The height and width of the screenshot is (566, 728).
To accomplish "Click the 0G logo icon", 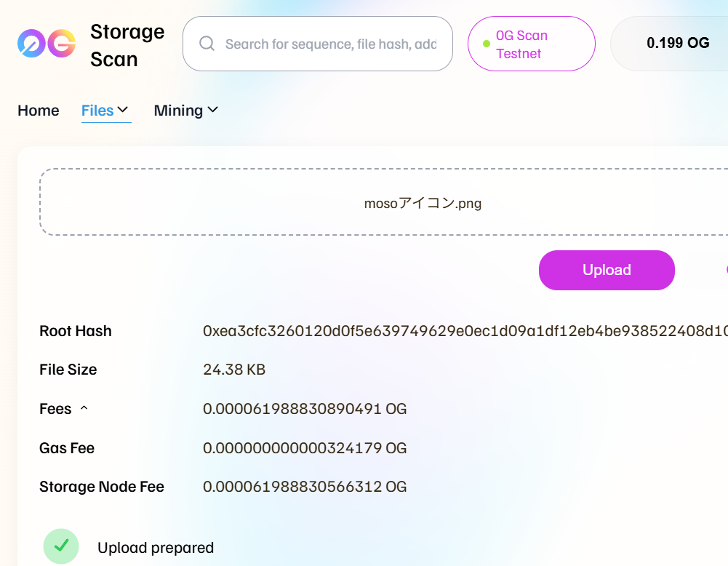I will tap(47, 44).
